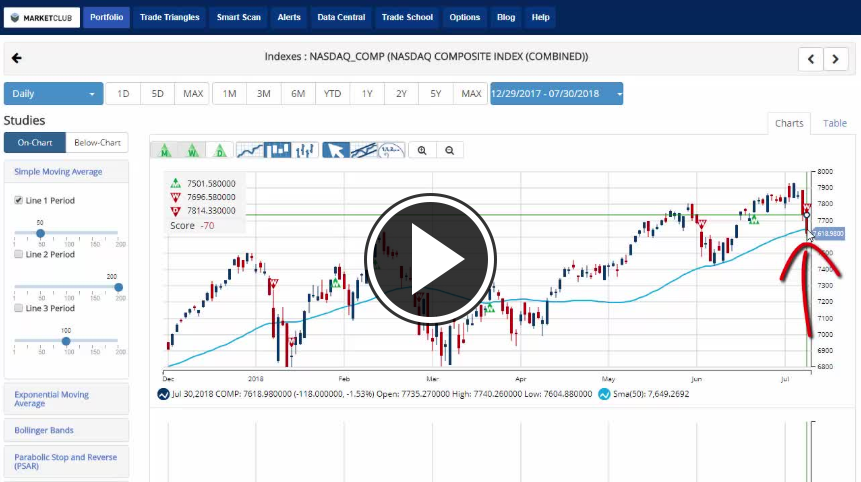Open the Daily interval dropdown

click(x=53, y=94)
